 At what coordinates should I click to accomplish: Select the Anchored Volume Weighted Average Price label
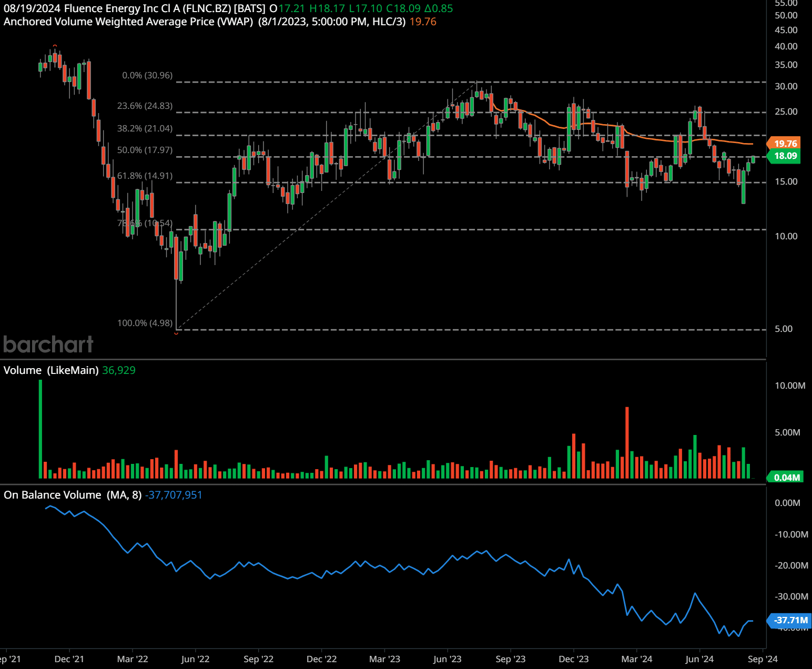pyautogui.click(x=128, y=22)
